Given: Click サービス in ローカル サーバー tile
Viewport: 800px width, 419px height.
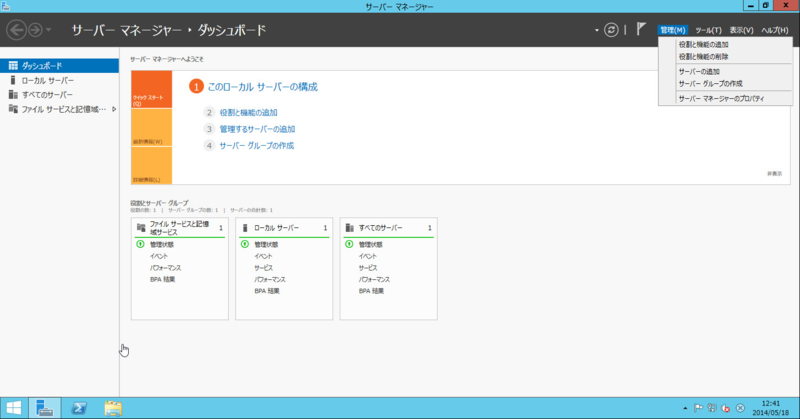Looking at the screenshot, I should point(263,268).
